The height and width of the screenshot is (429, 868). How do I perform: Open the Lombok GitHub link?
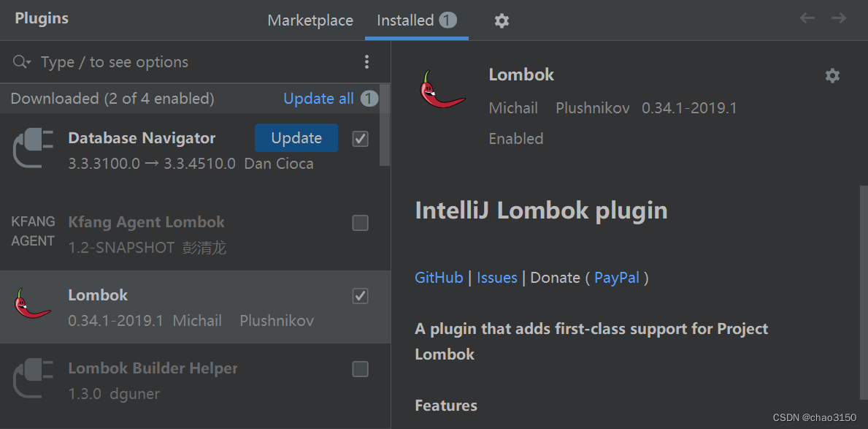439,278
